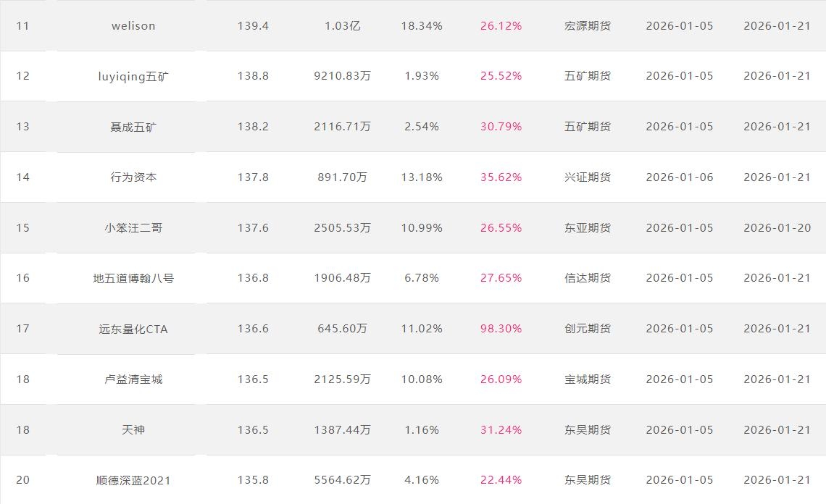Click the 1.03亿 equity value
The width and height of the screenshot is (826, 504).
click(x=342, y=26)
